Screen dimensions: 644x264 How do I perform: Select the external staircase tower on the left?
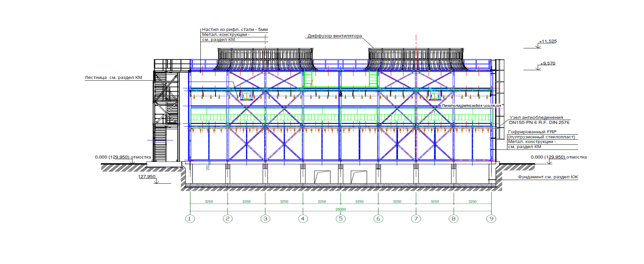(166, 111)
